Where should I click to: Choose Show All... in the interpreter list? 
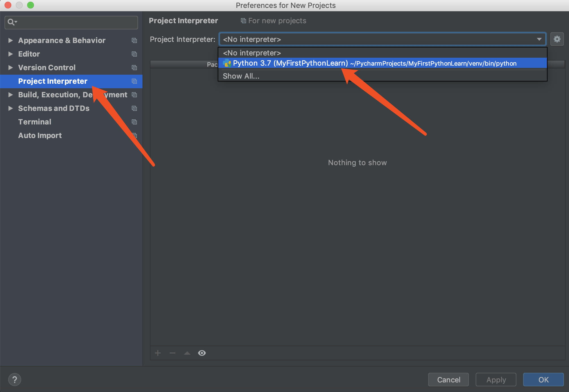click(x=241, y=76)
